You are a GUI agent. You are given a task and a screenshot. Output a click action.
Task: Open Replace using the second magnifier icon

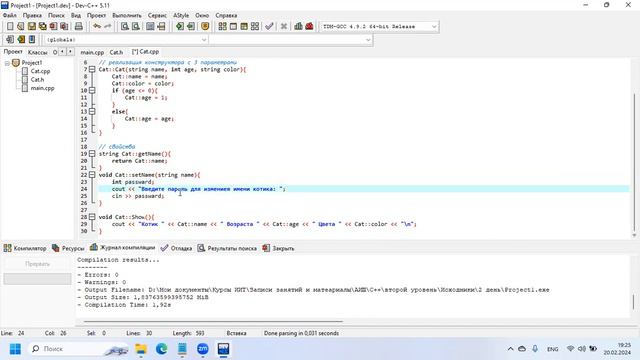[136, 27]
